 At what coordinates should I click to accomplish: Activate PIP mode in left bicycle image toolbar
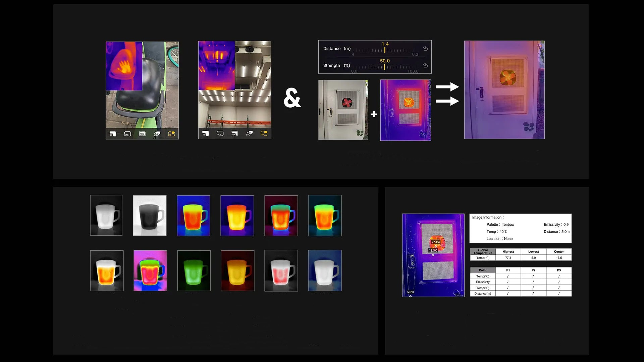click(171, 134)
